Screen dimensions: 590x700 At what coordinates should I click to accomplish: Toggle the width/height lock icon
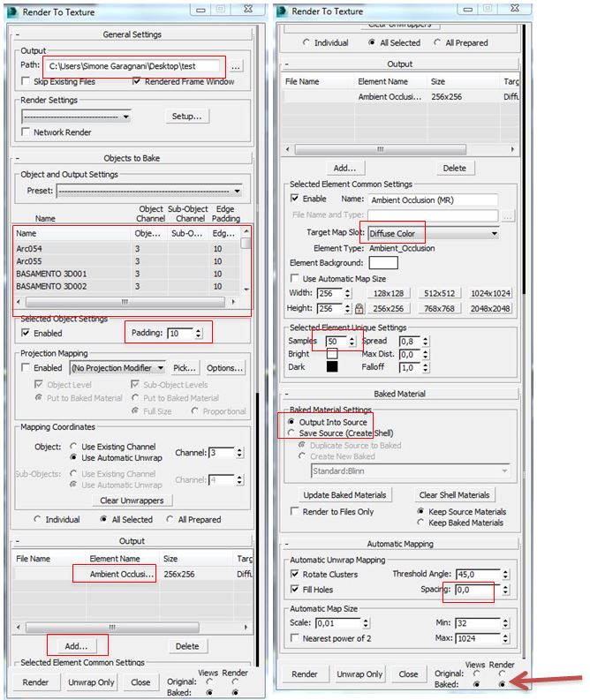(359, 308)
